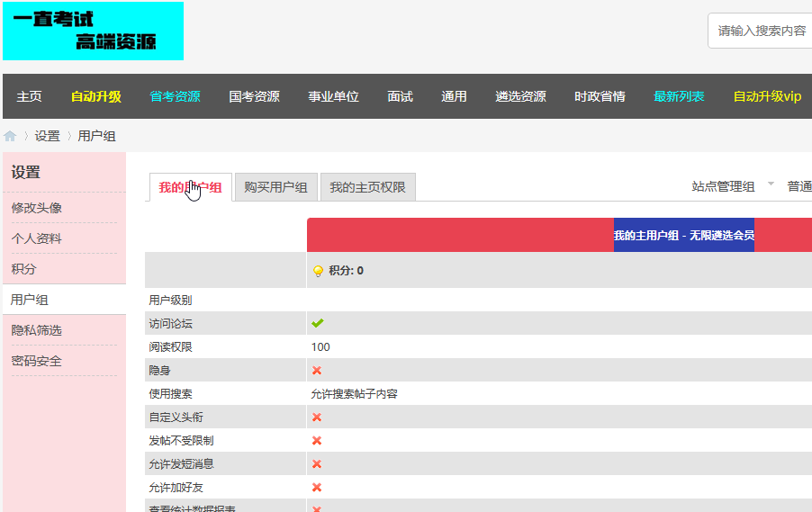Image resolution: width=812 pixels, height=512 pixels.
Task: Click the home icon in breadcrumb
Action: [10, 136]
